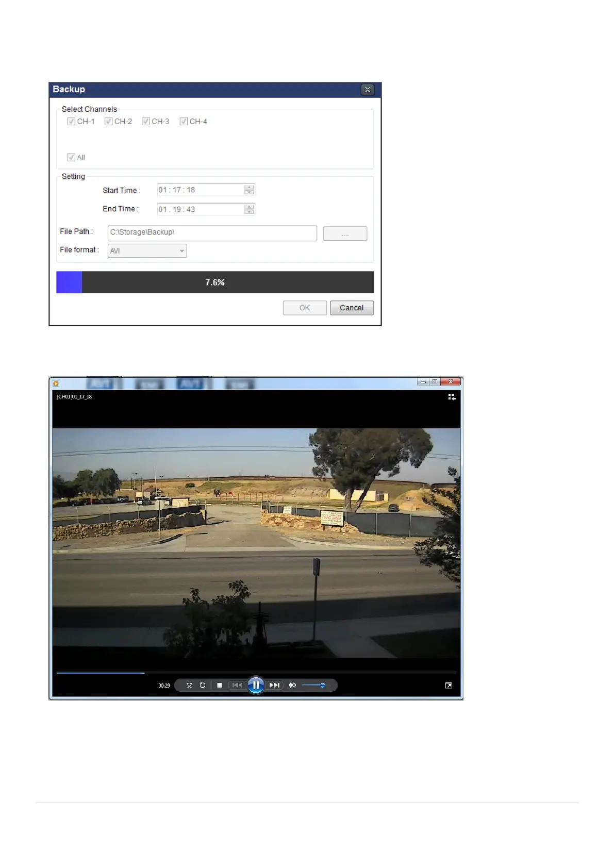The width and height of the screenshot is (614, 868).
Task: Enter full screen mode icon
Action: pyautogui.click(x=449, y=685)
